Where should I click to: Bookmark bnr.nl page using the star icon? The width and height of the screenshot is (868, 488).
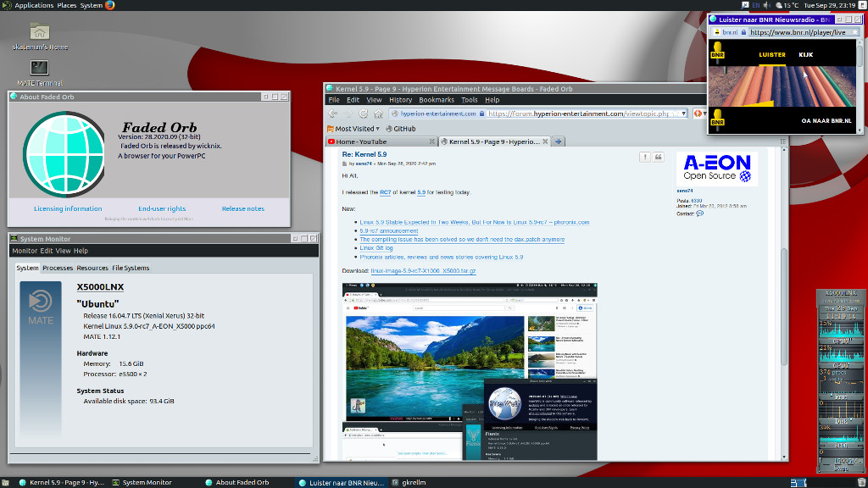tap(854, 32)
